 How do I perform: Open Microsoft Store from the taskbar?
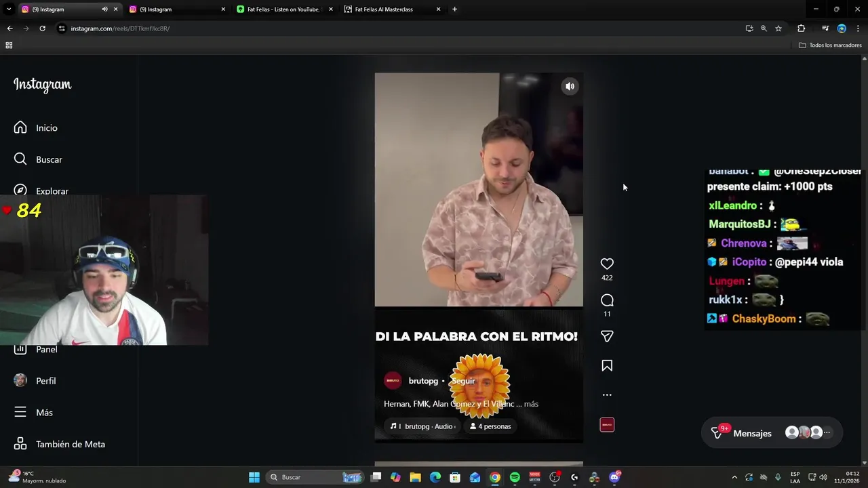click(455, 477)
